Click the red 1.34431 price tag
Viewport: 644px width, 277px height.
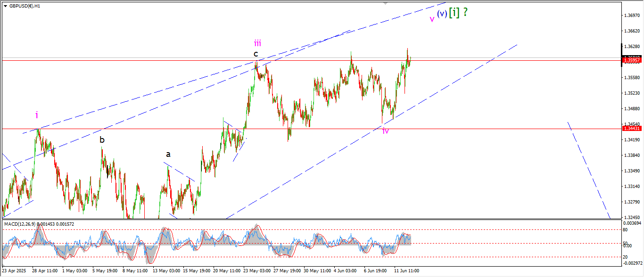[x=631, y=129]
